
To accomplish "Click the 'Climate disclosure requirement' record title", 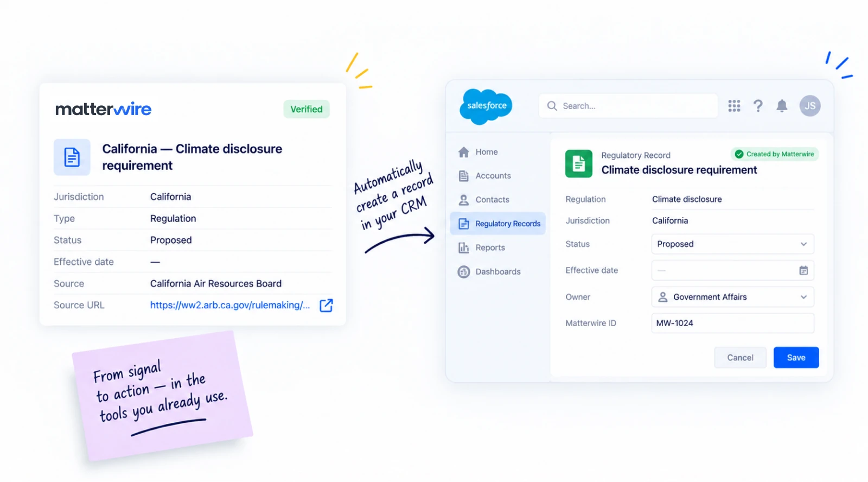I will (x=679, y=170).
